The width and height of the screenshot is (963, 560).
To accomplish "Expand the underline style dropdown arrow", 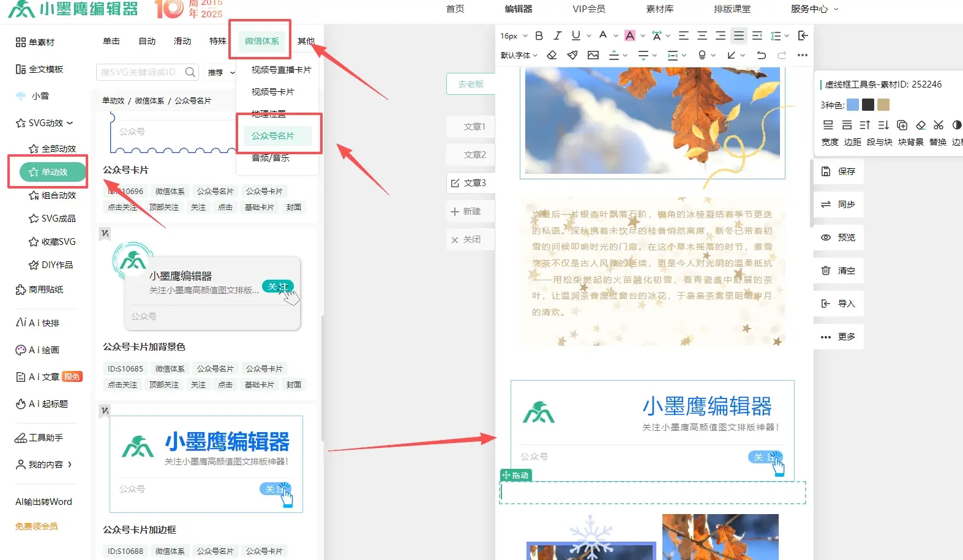I will (x=589, y=36).
